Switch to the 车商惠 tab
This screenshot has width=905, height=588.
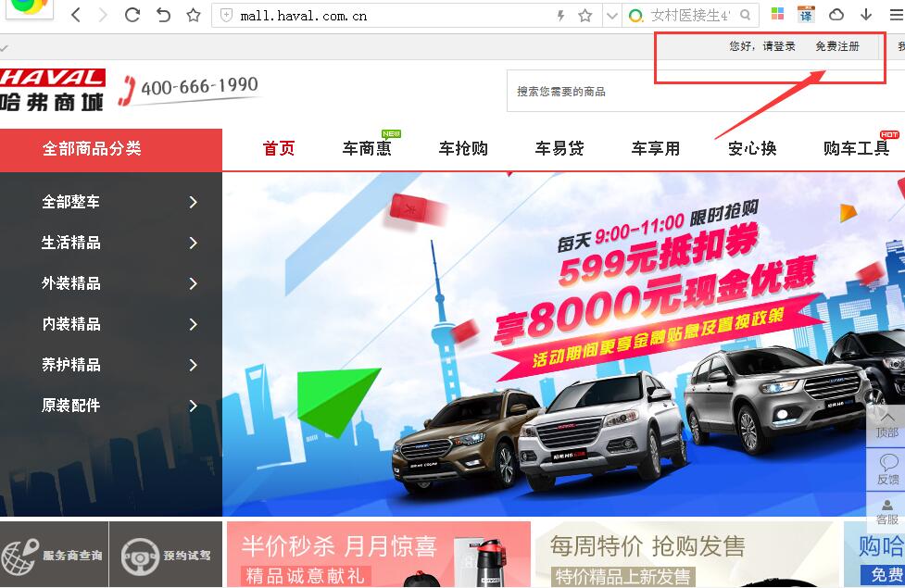(367, 149)
